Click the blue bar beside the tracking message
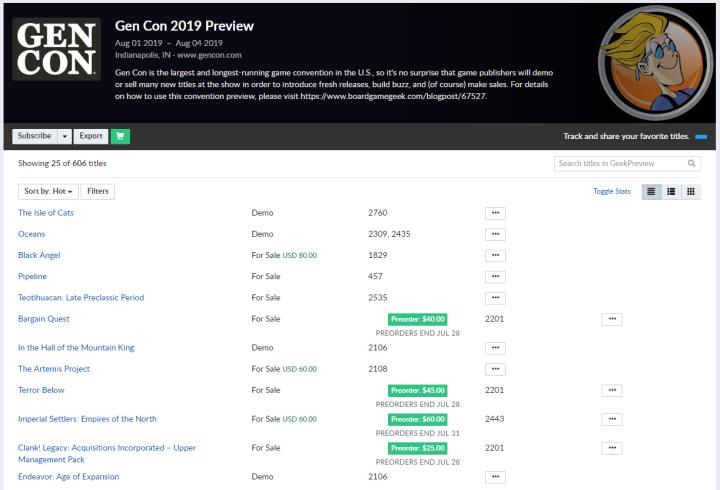The height and width of the screenshot is (490, 720). 701,136
